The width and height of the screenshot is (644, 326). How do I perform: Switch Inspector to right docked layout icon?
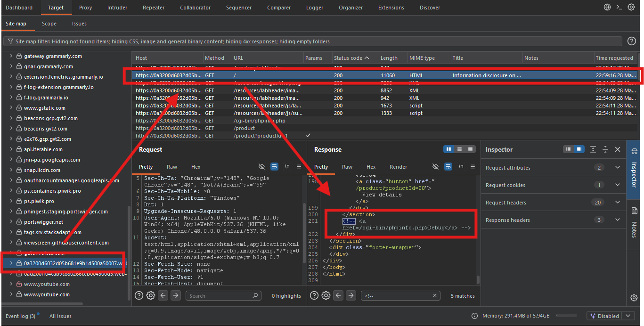[x=579, y=149]
